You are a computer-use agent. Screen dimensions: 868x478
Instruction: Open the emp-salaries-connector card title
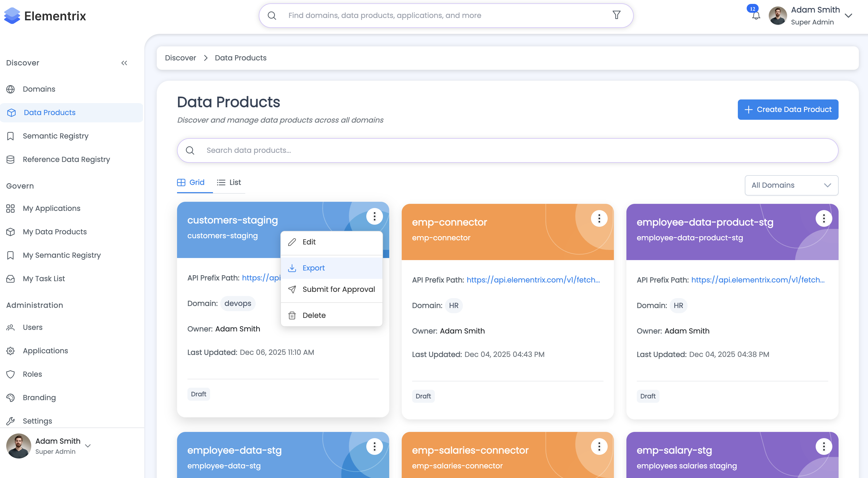tap(470, 450)
